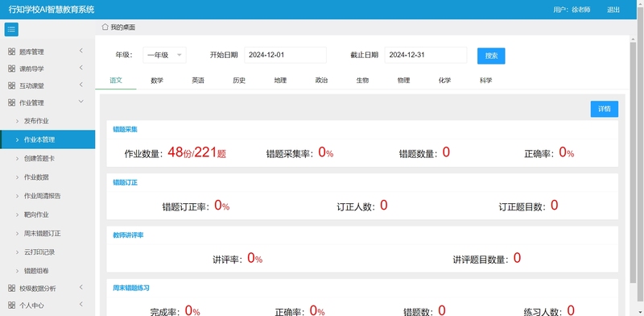The height and width of the screenshot is (316, 644).
Task: Switch to the 科学 subject tab
Action: click(485, 81)
